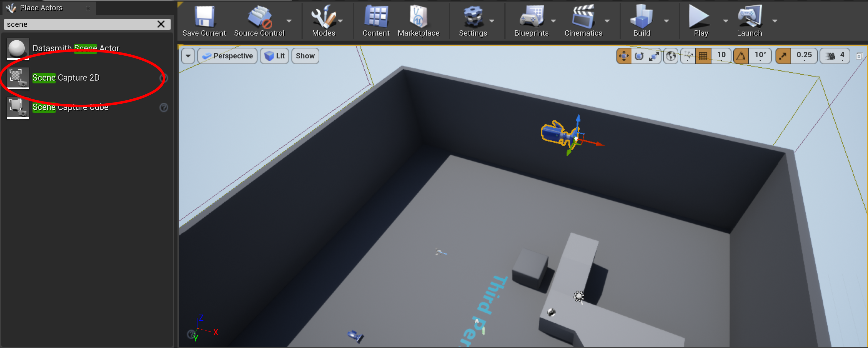Switch between world and local transform space

[671, 56]
